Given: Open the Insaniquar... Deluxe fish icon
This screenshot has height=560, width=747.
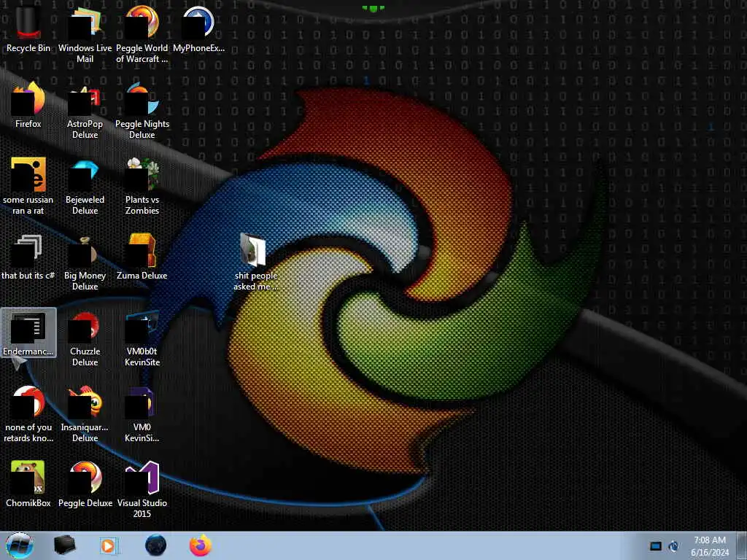Looking at the screenshot, I should tap(85, 413).
